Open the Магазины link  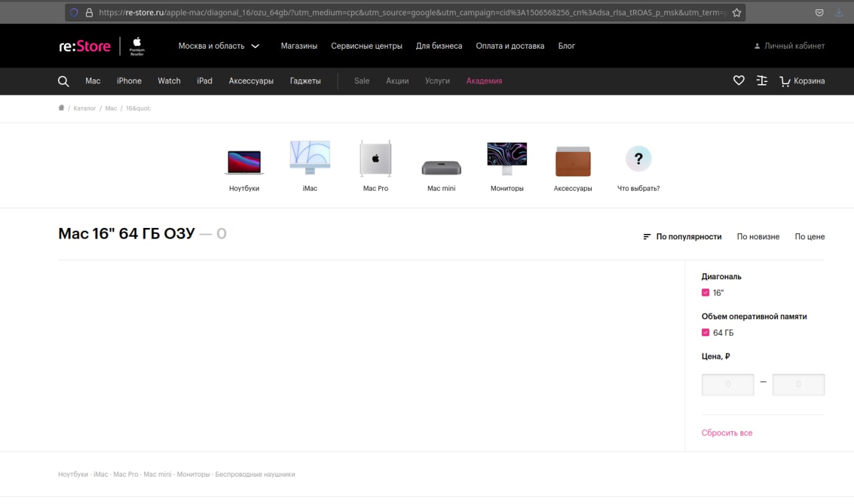click(299, 46)
